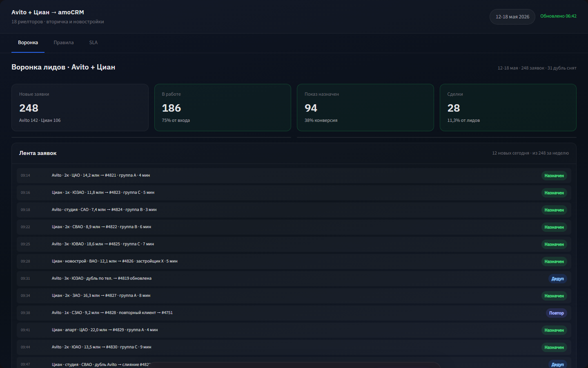Click the Назначен badge on lead #4829

pyautogui.click(x=554, y=330)
